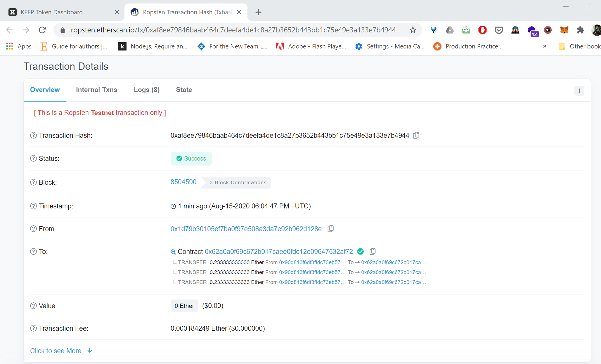601x364 pixels.
Task: Click the address bar URL
Action: point(233,30)
